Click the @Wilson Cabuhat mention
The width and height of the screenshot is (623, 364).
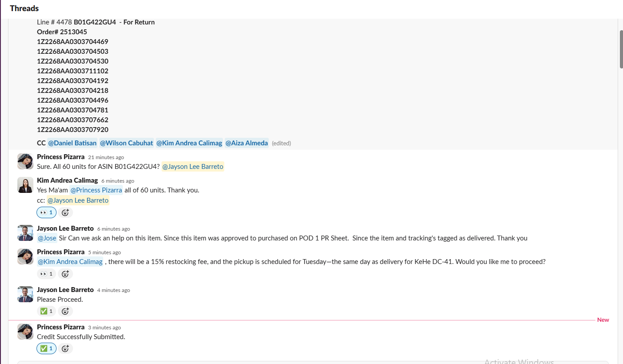pos(126,143)
